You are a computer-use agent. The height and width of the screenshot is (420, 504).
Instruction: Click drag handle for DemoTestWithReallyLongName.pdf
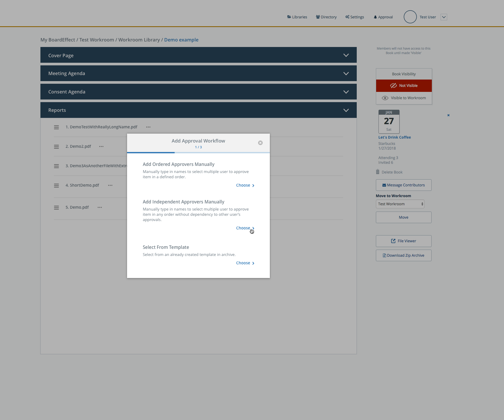[x=56, y=127]
